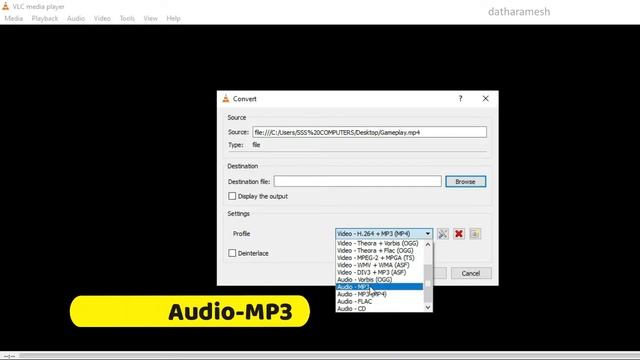Cancel the Convert dialog

coord(471,273)
